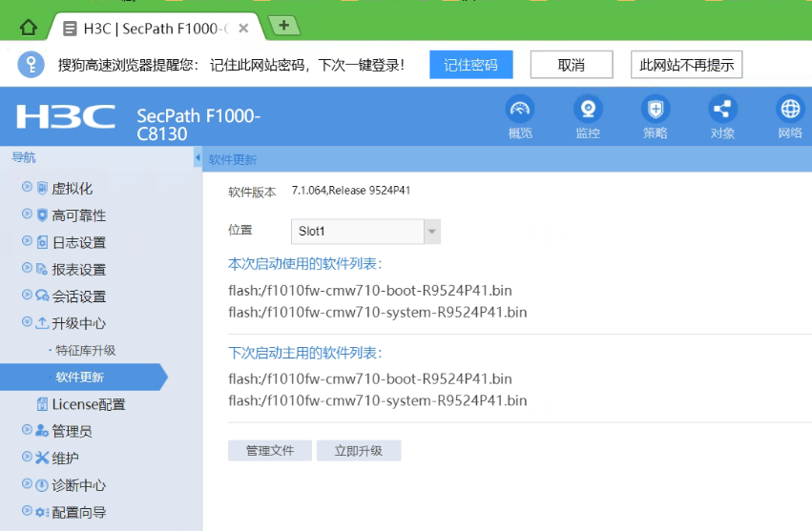Expand the 维护 tree node
812x531 pixels.
coord(27,456)
